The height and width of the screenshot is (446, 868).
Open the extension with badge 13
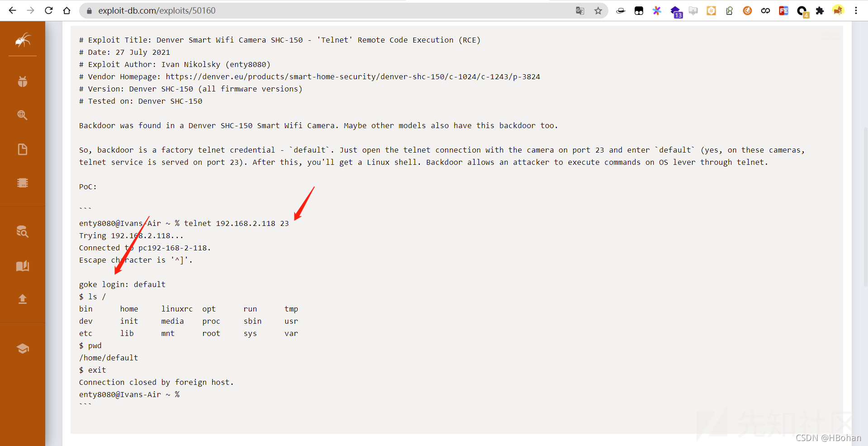[x=676, y=12]
